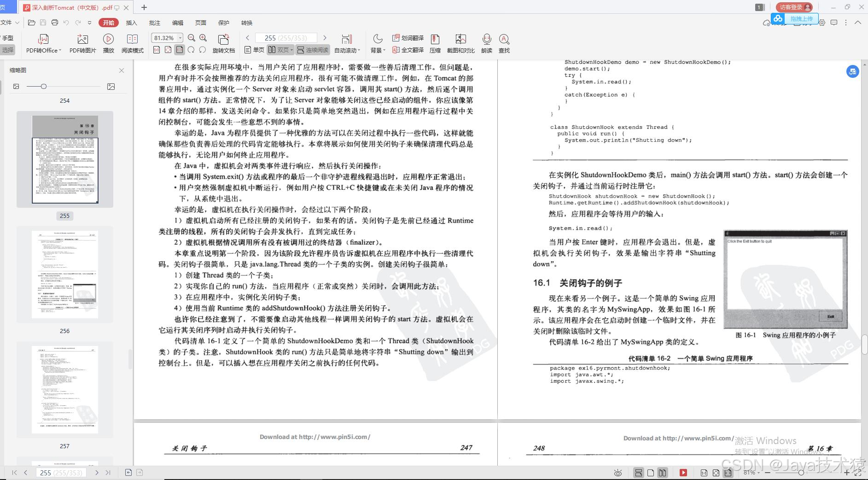Open the 开始 ribbon tab
868x480 pixels.
tap(109, 23)
